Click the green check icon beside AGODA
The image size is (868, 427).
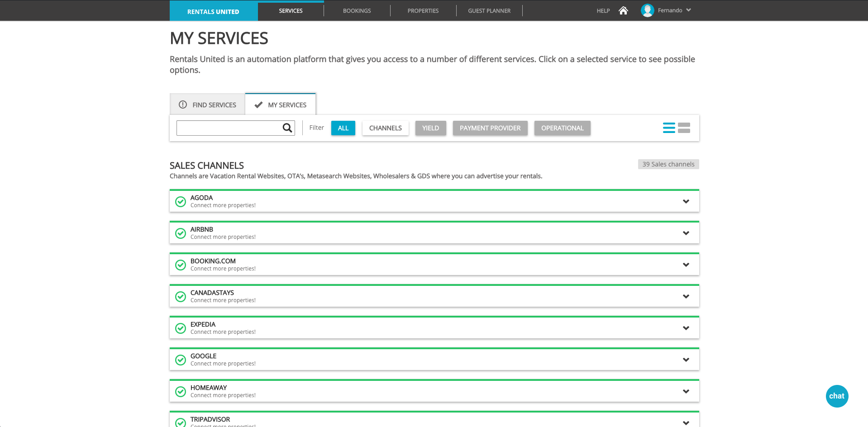pos(181,202)
